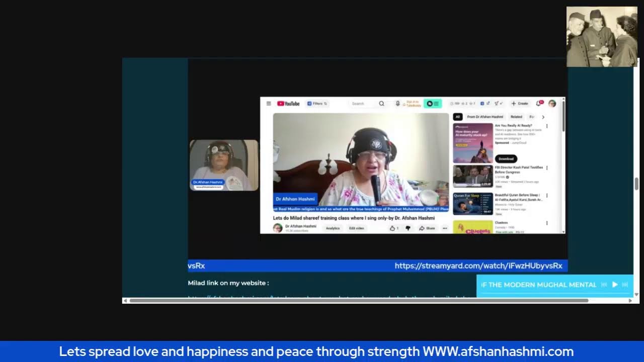Open the account avatar menu
The image size is (644, 362).
(552, 104)
